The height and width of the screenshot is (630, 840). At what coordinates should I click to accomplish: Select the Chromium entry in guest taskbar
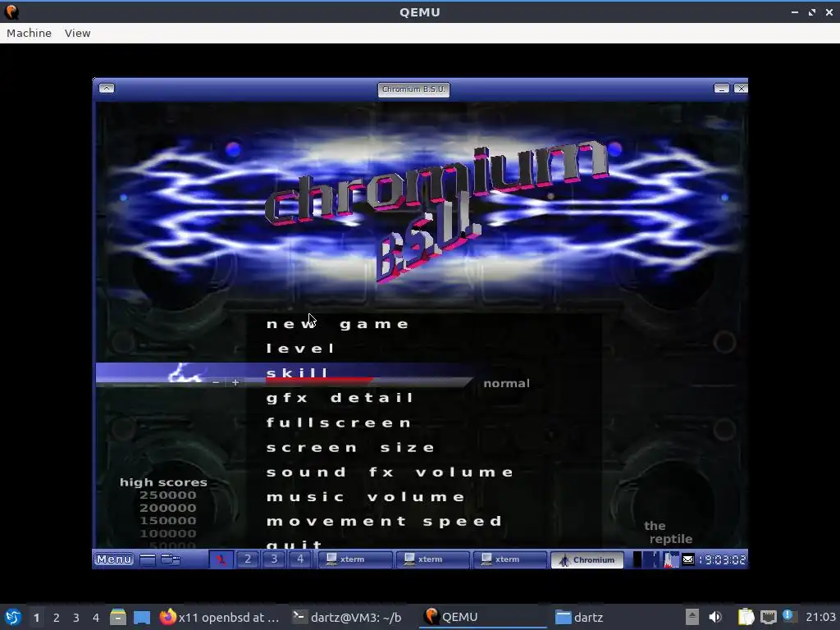587,559
